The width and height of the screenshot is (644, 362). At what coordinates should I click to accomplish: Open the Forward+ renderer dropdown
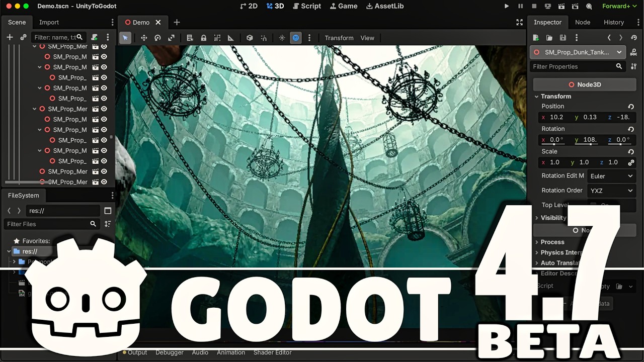(x=619, y=6)
